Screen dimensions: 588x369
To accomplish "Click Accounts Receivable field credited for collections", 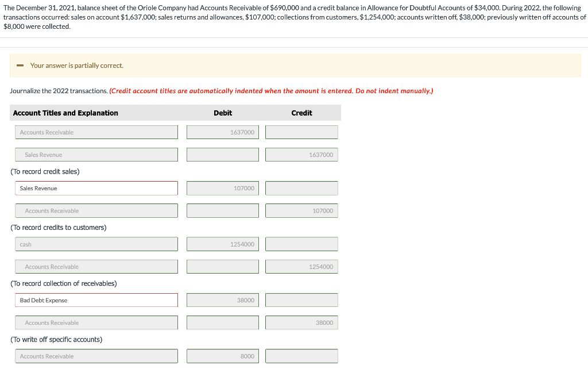I will click(96, 267).
